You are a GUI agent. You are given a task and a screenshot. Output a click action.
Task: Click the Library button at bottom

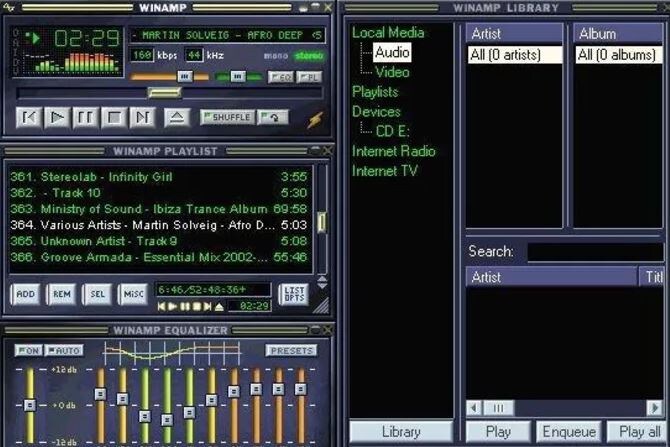[401, 432]
